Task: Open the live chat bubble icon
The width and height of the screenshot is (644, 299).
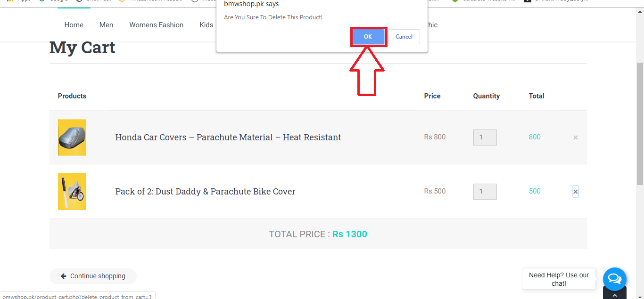Action: click(x=614, y=279)
